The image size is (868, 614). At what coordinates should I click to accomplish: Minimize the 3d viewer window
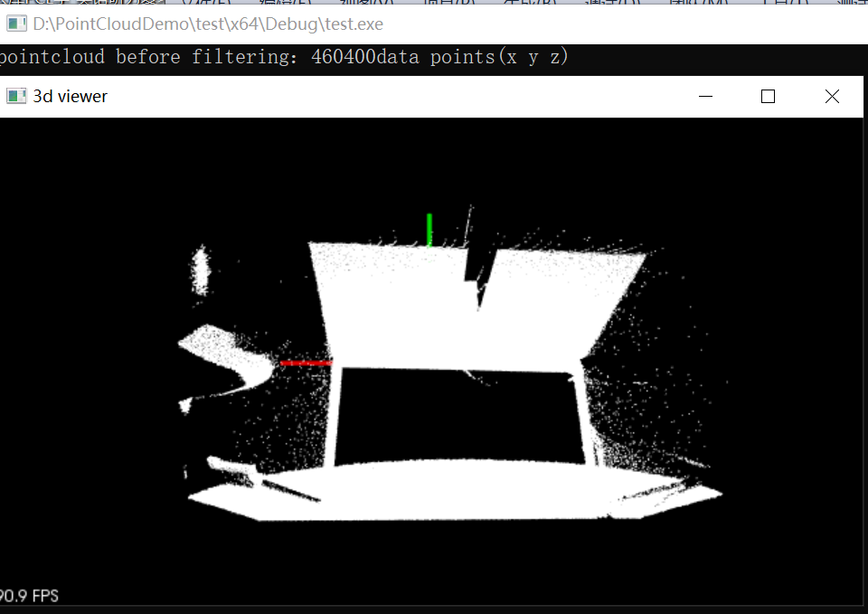pos(705,97)
